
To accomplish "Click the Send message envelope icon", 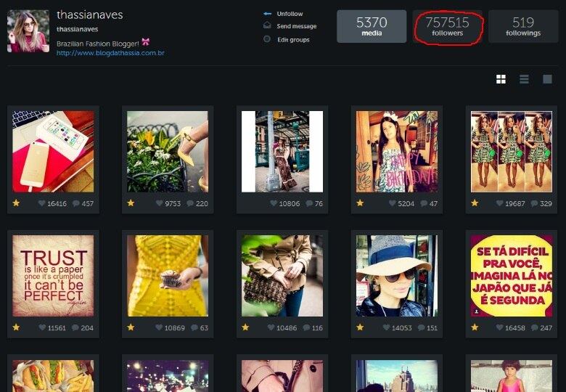I will pyautogui.click(x=267, y=26).
